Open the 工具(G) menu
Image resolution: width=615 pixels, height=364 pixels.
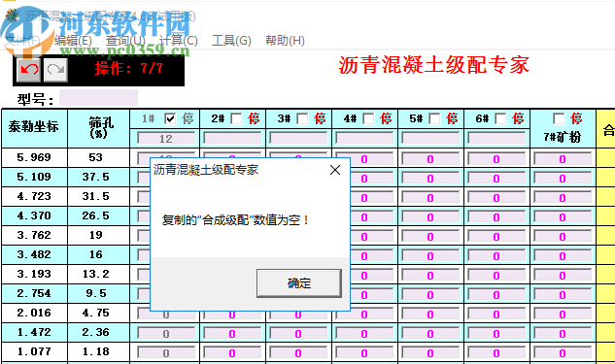pos(231,41)
